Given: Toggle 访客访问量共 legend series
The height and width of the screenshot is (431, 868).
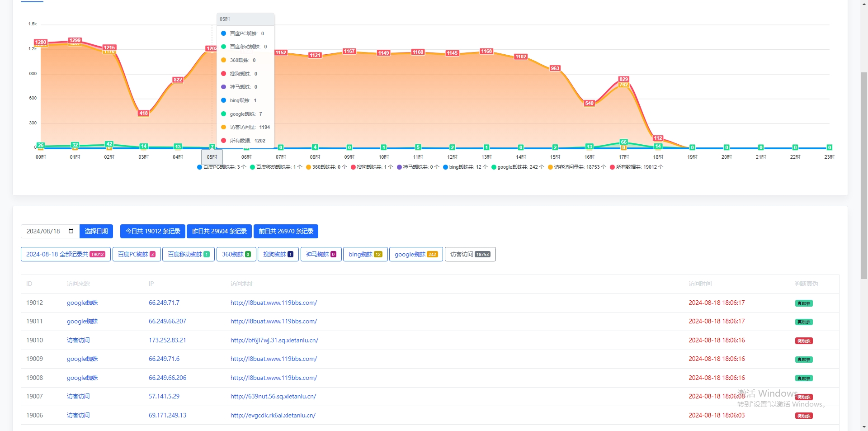Looking at the screenshot, I should tap(577, 167).
